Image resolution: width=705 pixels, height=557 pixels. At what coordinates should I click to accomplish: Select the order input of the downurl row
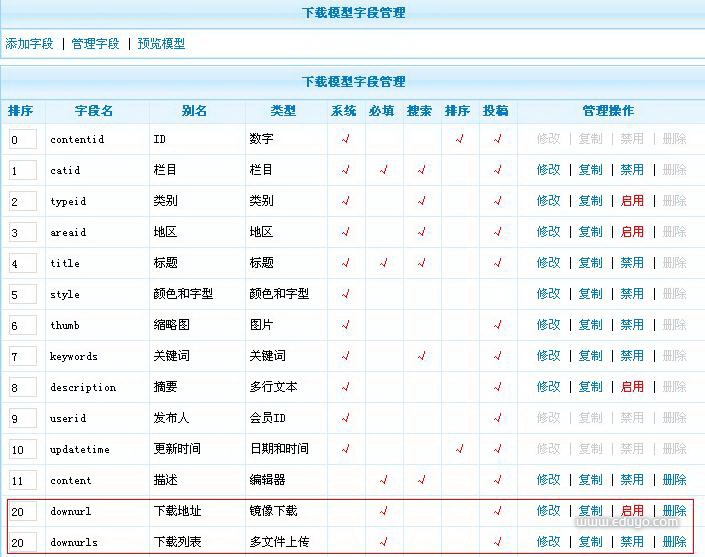pyautogui.click(x=23, y=512)
